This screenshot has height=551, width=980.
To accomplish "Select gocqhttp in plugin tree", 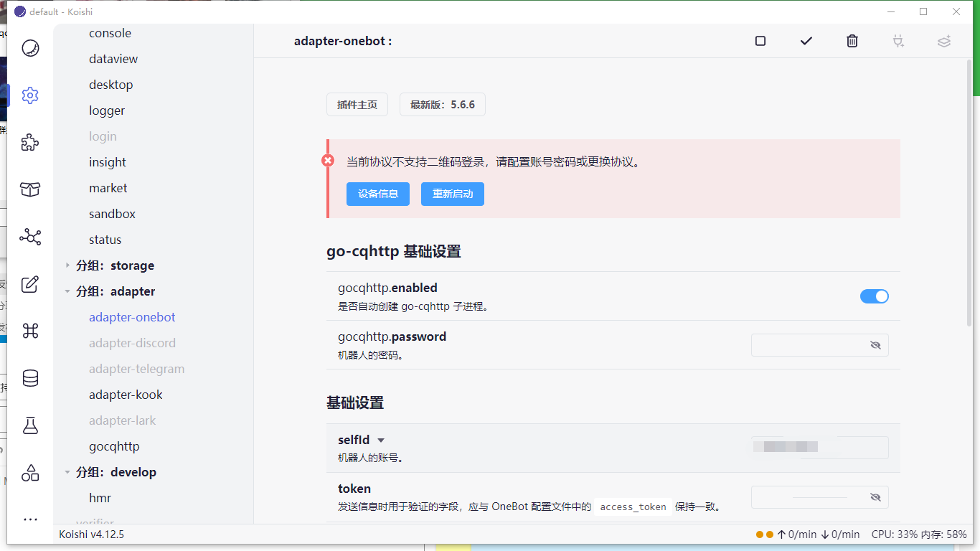I will [x=114, y=446].
